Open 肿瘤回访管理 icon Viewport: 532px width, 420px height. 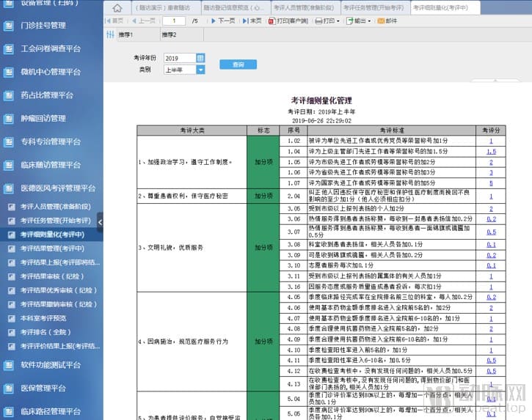click(9, 119)
